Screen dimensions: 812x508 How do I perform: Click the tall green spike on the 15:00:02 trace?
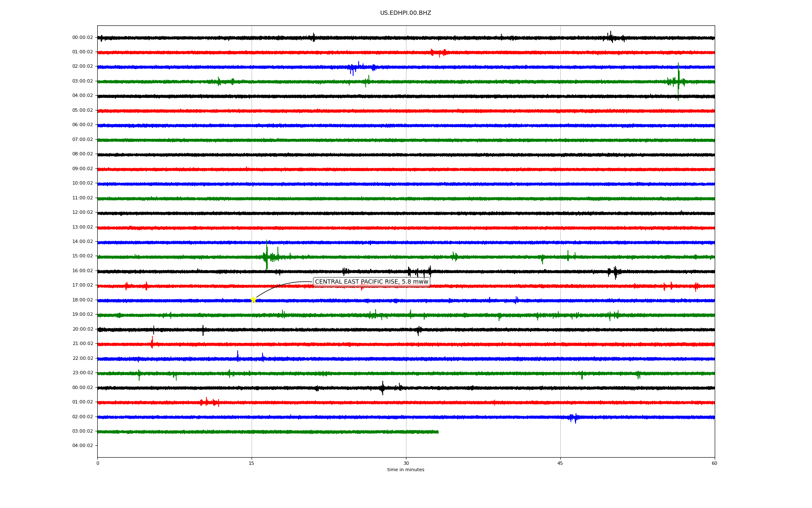coord(266,255)
